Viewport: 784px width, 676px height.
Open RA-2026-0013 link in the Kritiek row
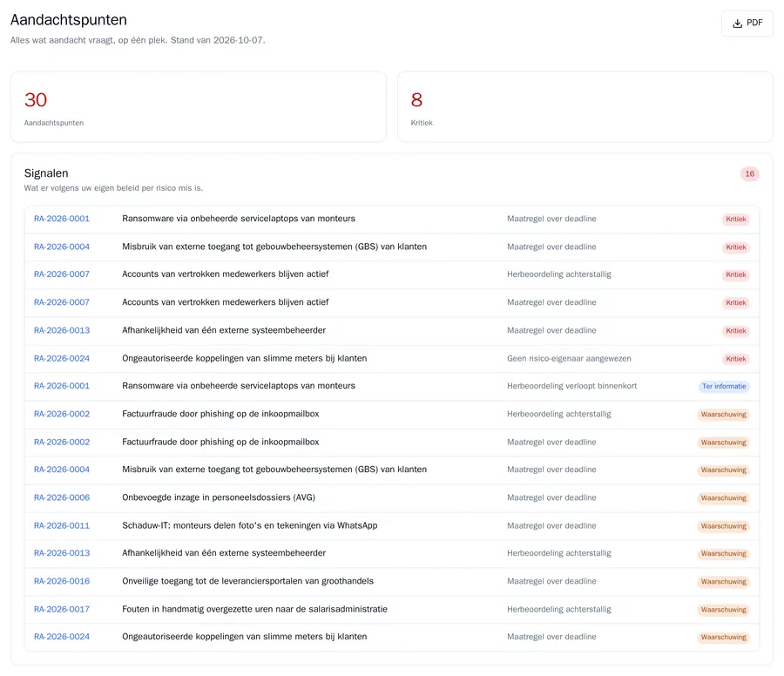pyautogui.click(x=62, y=330)
